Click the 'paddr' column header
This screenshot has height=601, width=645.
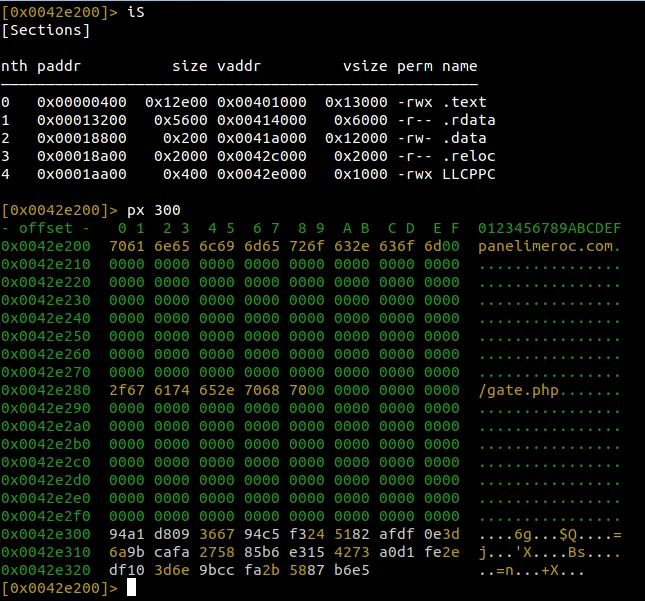[x=59, y=66]
